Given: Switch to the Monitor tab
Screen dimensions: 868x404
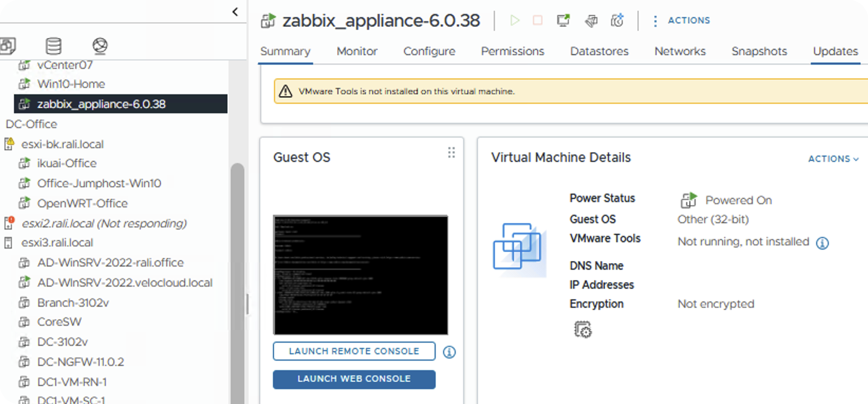Looking at the screenshot, I should (357, 51).
